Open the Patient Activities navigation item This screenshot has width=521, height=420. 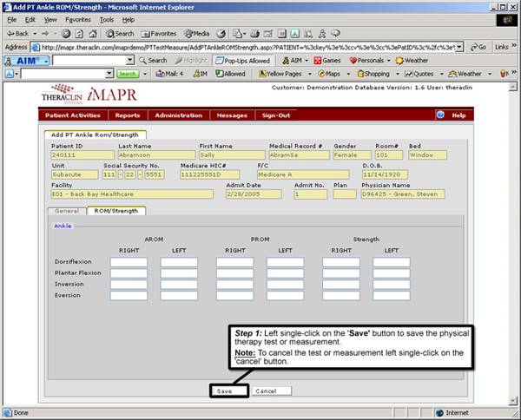coord(73,115)
